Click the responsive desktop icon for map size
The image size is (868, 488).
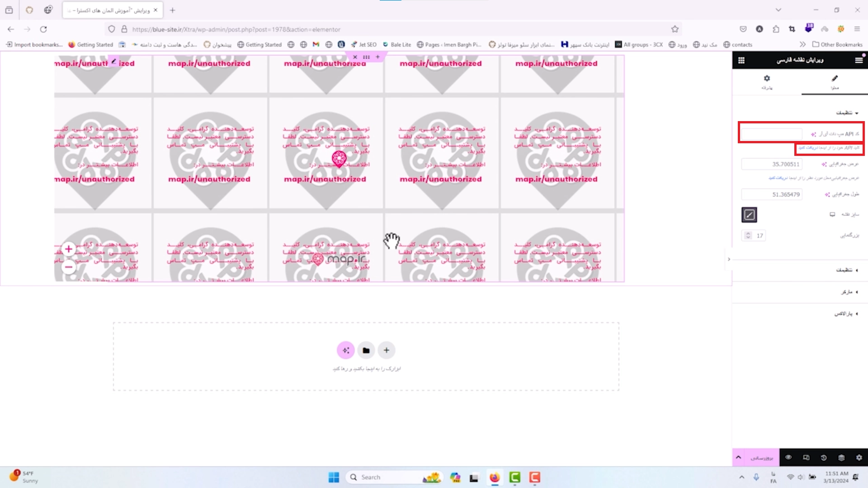coord(832,215)
